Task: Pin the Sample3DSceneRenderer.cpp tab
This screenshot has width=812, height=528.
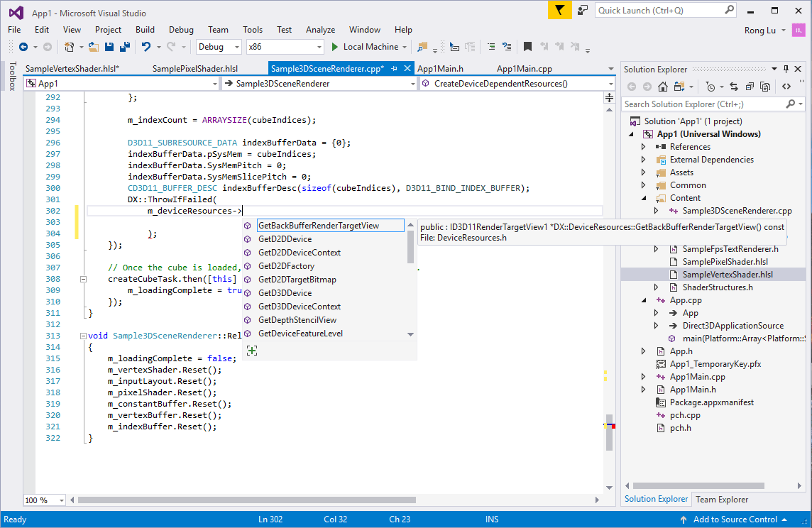Action: (x=394, y=68)
